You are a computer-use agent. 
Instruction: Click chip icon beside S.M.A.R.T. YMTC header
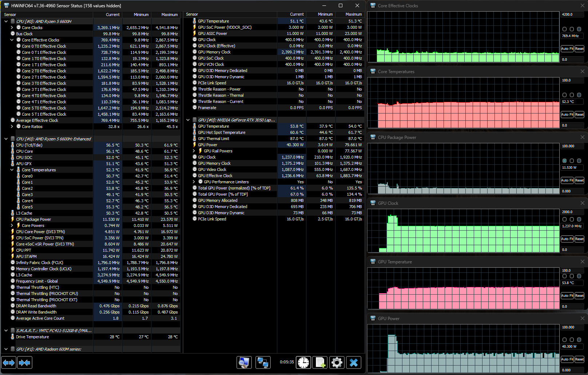13,331
